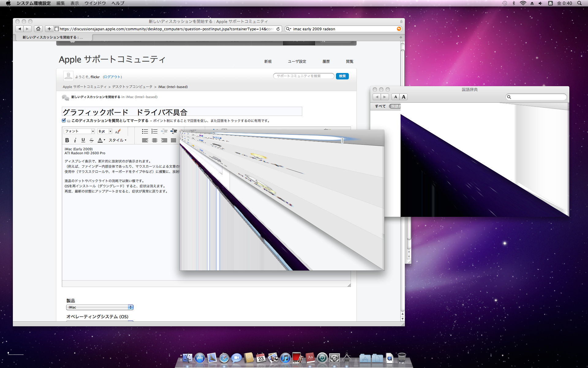The image size is (588, 368).
Task: Open the text color picker
Action: tap(101, 140)
